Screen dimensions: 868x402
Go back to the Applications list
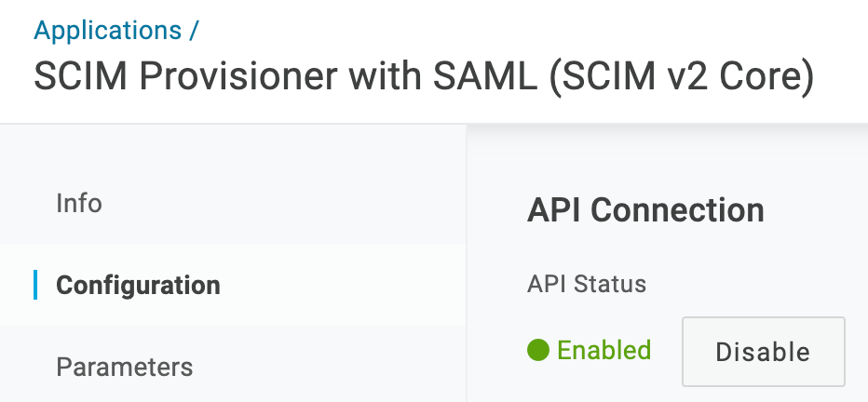pyautogui.click(x=108, y=31)
